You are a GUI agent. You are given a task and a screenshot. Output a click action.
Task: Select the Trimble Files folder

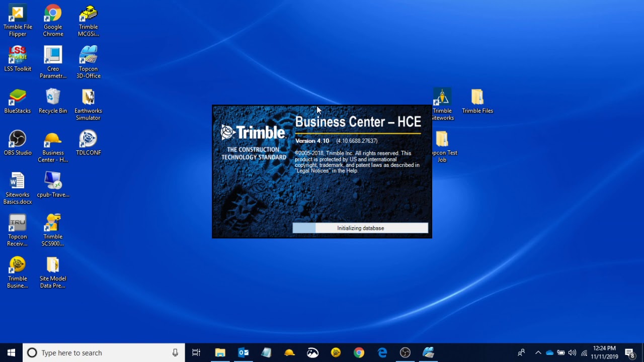coord(477,101)
